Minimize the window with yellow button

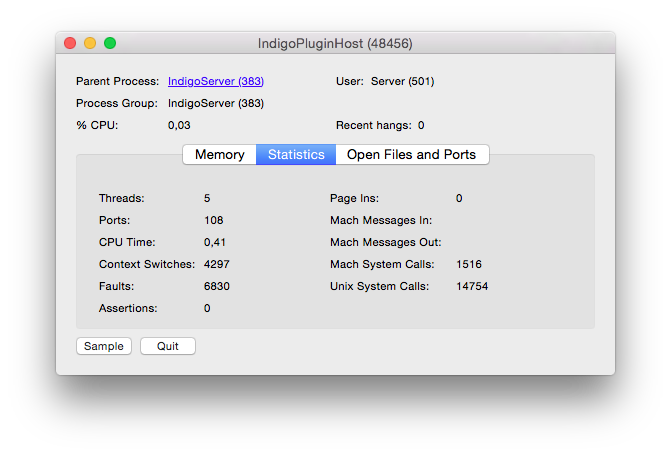90,43
